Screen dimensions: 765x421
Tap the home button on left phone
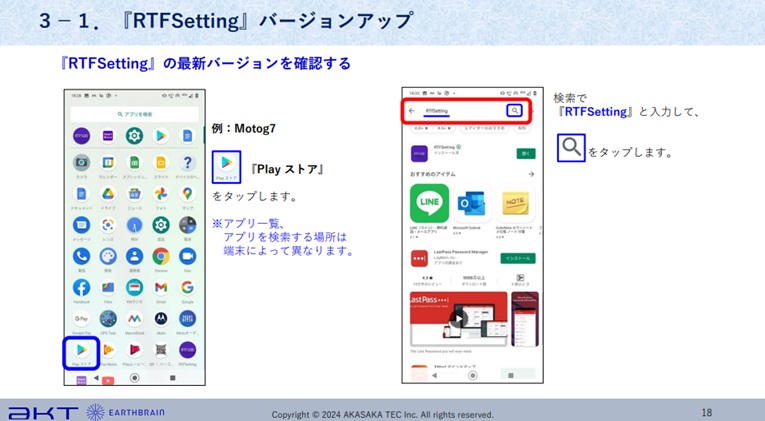[x=135, y=378]
